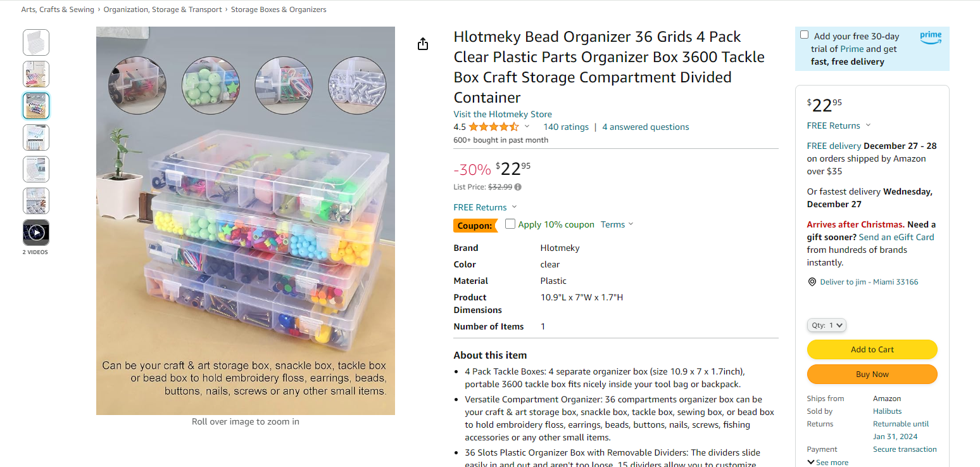The image size is (980, 467).
Task: Click the delivery location pin icon
Action: 812,282
